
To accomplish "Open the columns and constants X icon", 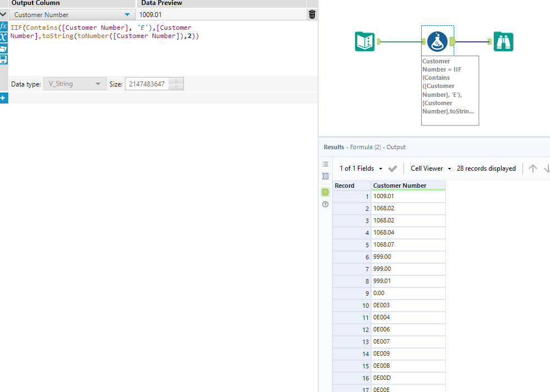I will (x=4, y=37).
